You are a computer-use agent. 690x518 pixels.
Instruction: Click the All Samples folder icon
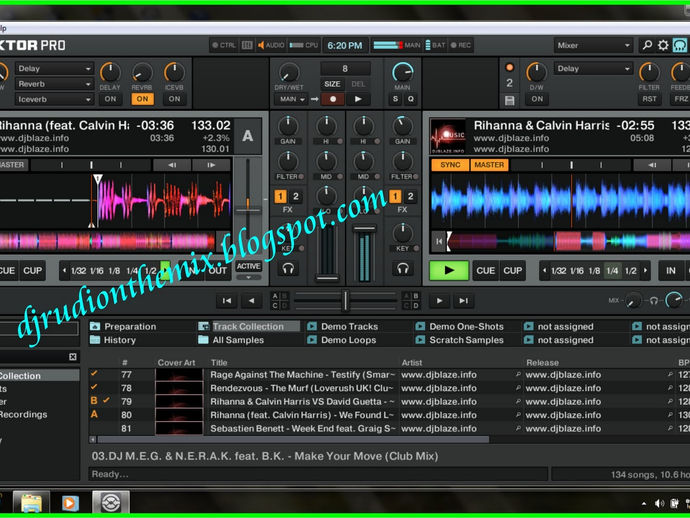point(203,340)
